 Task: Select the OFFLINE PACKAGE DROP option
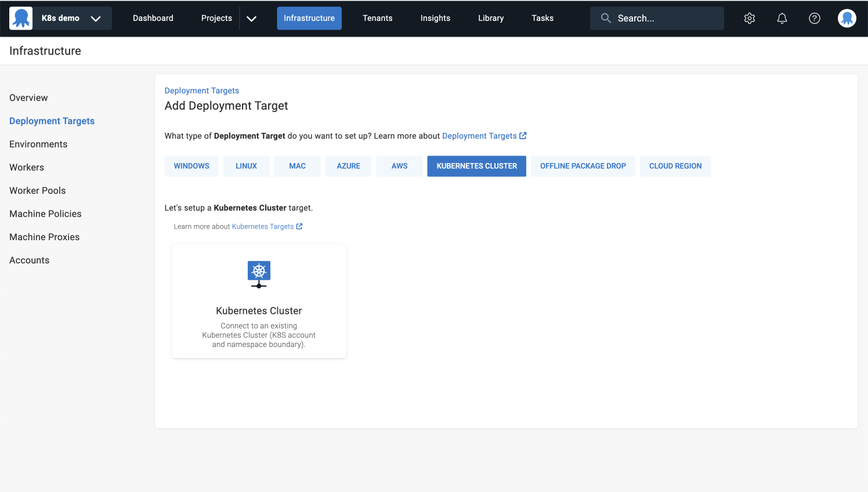point(583,166)
